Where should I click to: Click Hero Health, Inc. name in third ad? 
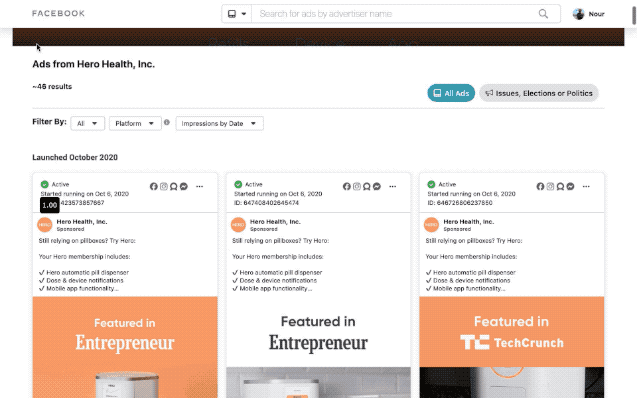[469, 222]
